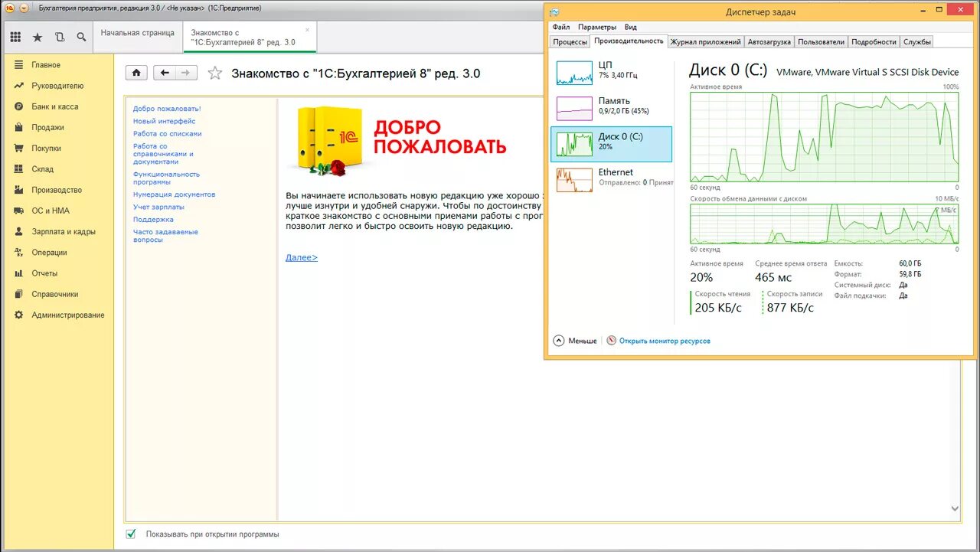Select Ethernet performance item

click(611, 179)
